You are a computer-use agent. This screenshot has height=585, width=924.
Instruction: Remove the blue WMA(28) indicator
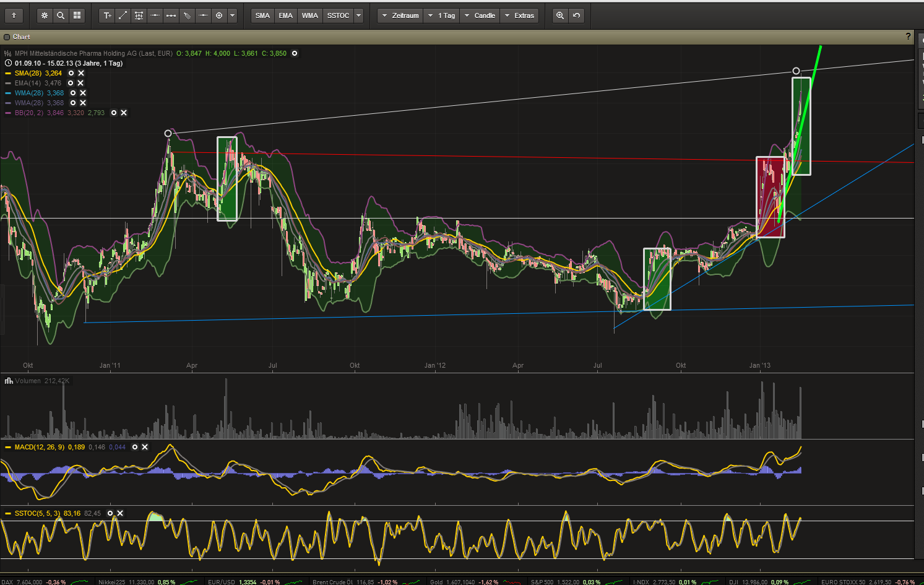[83, 93]
